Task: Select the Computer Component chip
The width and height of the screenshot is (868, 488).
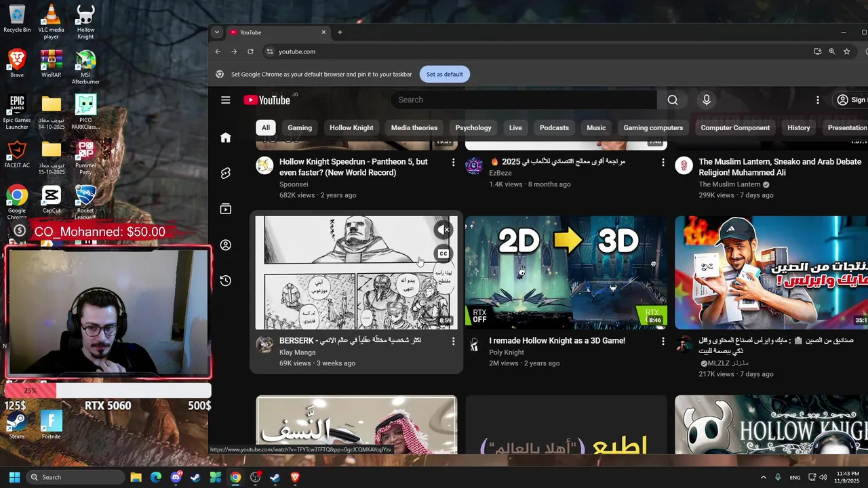Action: coord(735,127)
